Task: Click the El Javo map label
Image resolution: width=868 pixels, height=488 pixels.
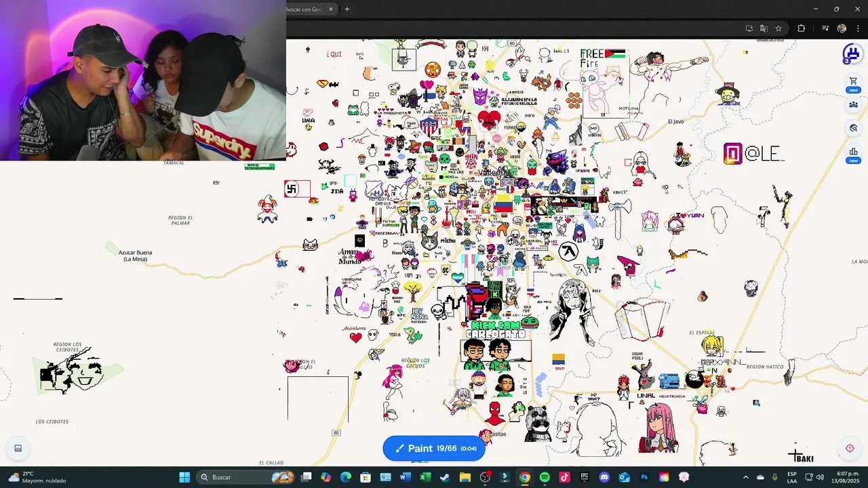Action: click(x=676, y=121)
